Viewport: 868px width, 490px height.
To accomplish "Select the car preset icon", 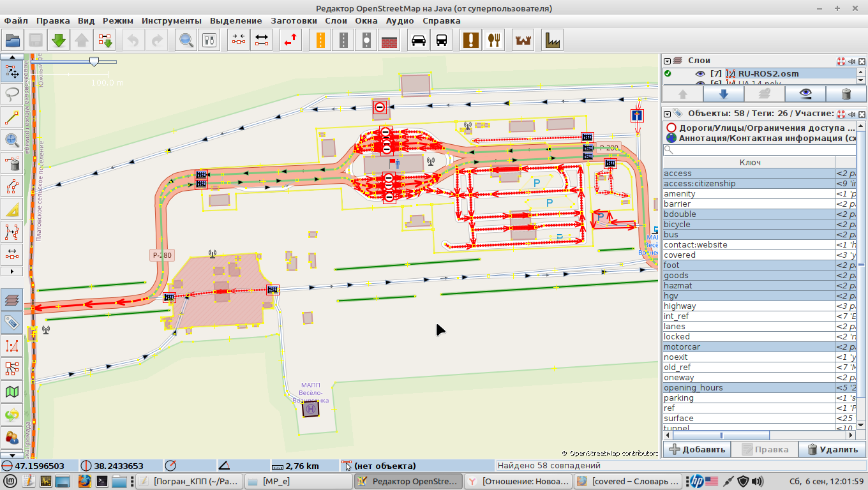I will click(x=419, y=40).
